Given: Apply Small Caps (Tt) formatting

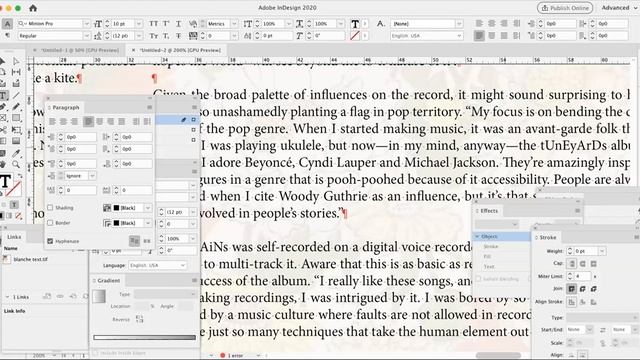Looking at the screenshot, I should 153,36.
